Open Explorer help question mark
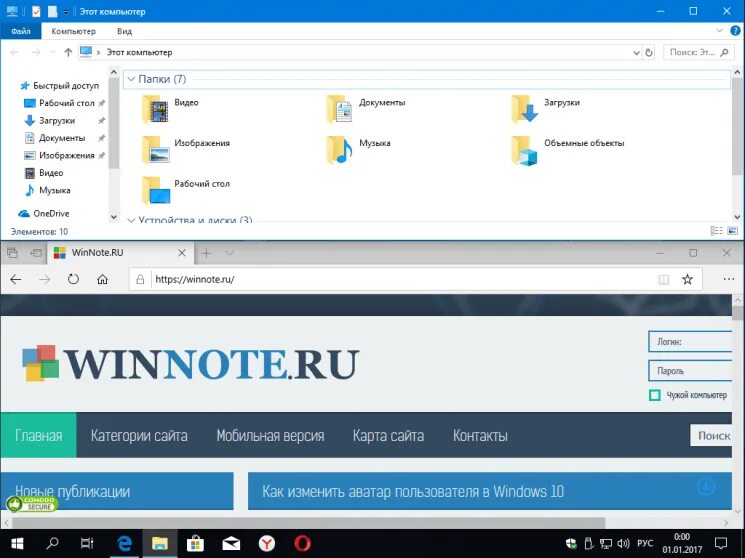 735,31
